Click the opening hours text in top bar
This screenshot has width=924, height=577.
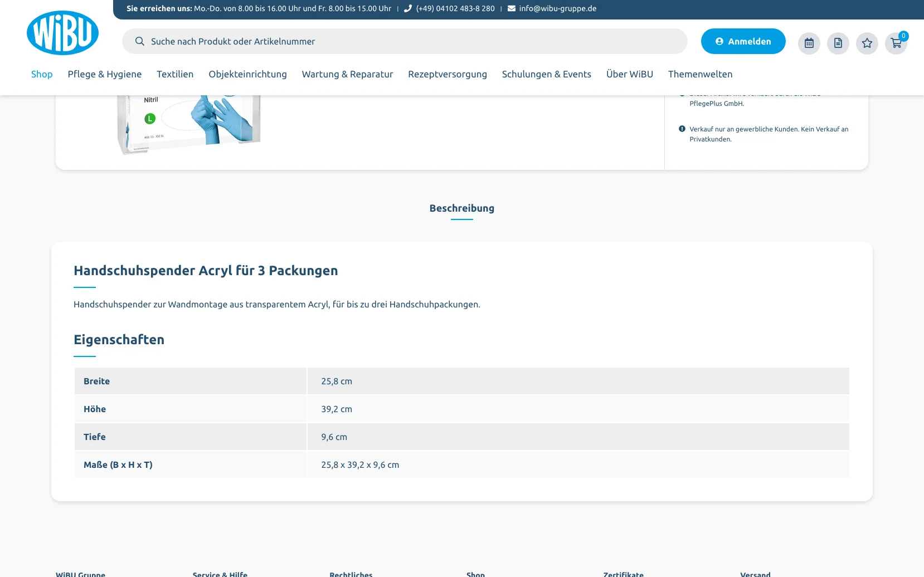click(293, 8)
